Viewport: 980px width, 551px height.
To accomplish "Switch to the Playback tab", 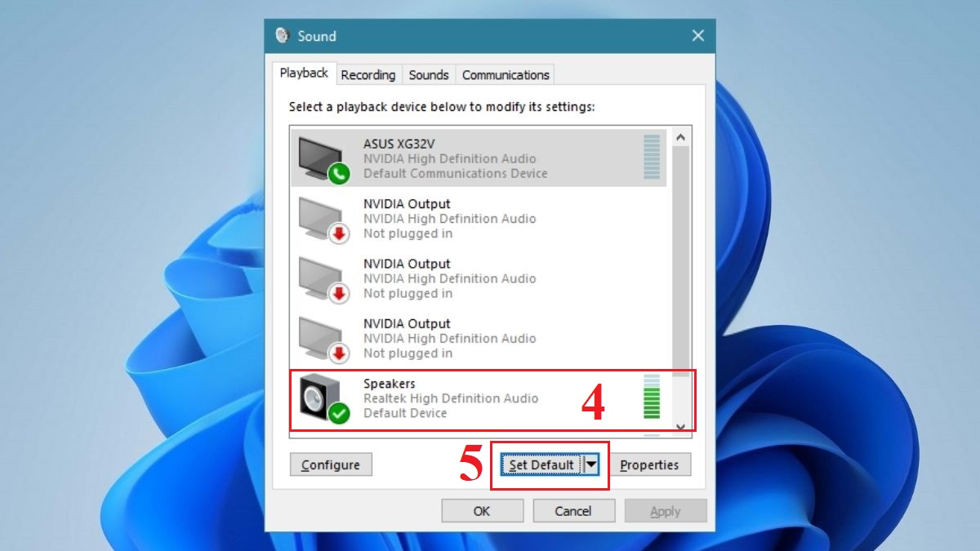I will [304, 73].
